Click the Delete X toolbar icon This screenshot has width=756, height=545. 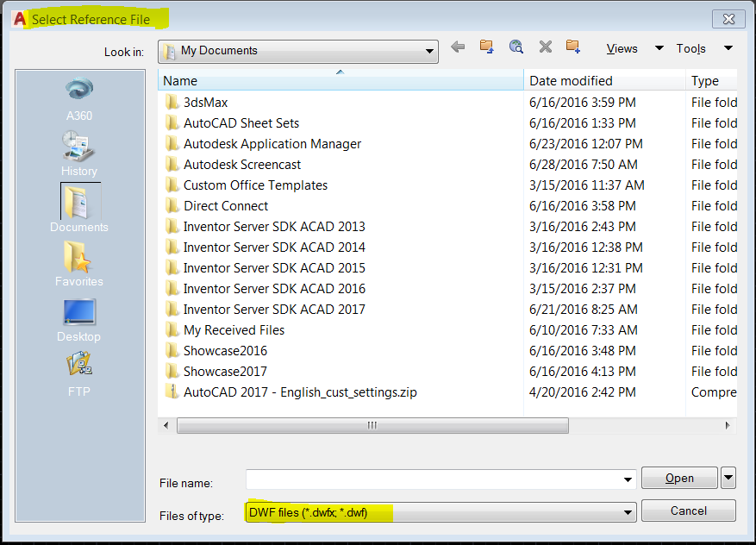tap(546, 47)
